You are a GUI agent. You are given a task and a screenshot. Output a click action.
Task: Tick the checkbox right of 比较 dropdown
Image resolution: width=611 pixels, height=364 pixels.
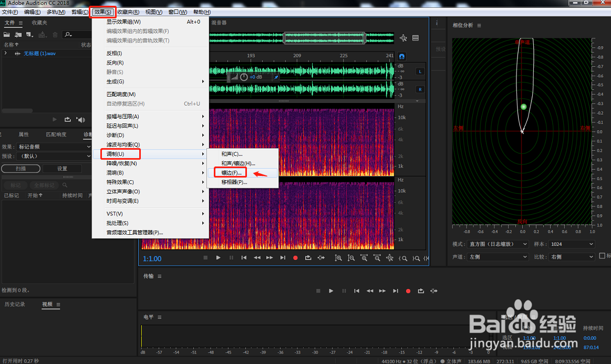click(602, 256)
